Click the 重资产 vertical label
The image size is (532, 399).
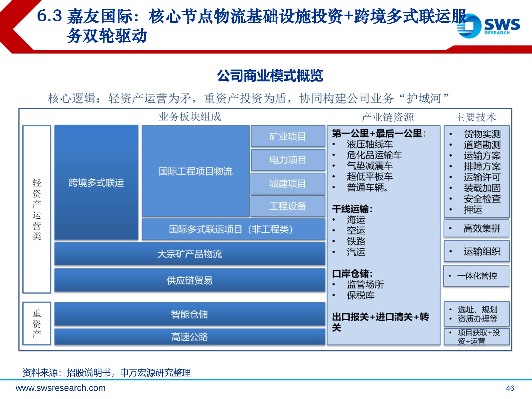pyautogui.click(x=37, y=324)
